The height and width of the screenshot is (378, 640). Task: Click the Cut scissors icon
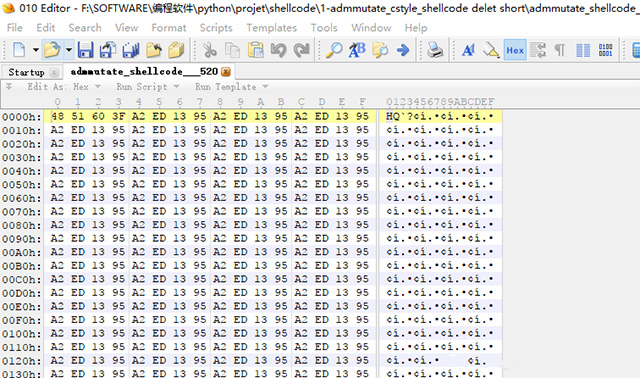coord(210,50)
